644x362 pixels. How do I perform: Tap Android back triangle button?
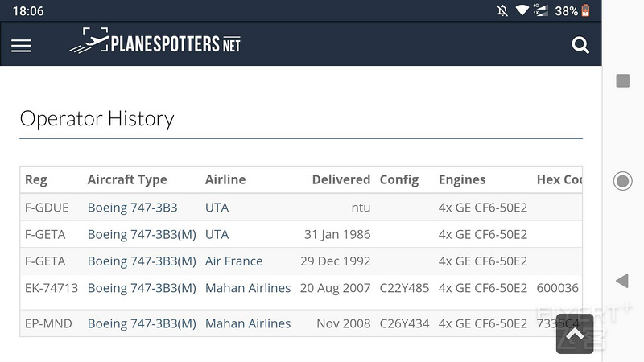(622, 281)
